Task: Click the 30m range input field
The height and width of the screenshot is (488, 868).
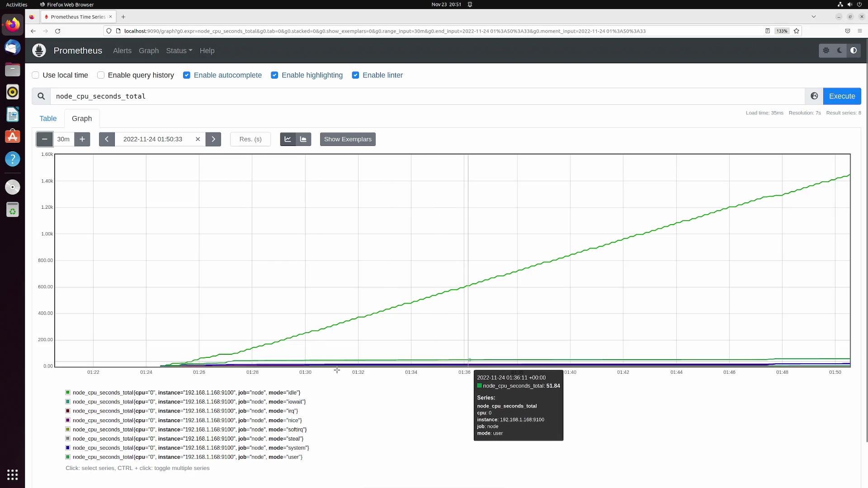Action: [63, 139]
